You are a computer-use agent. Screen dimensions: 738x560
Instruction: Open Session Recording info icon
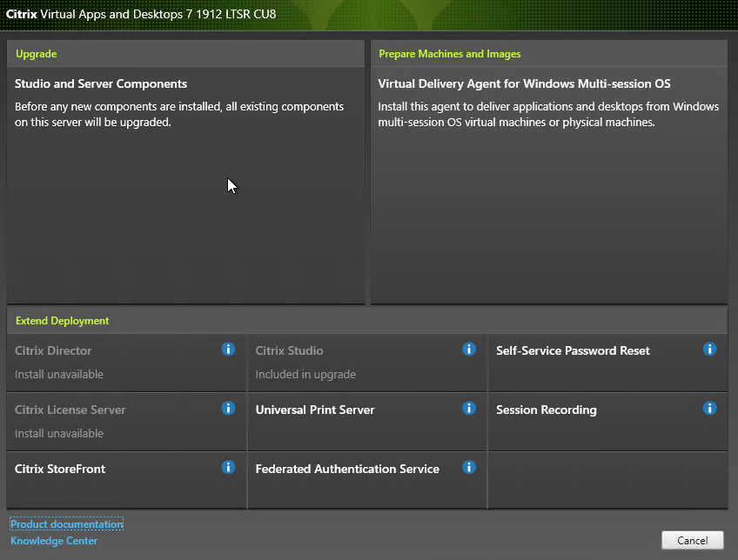tap(709, 408)
